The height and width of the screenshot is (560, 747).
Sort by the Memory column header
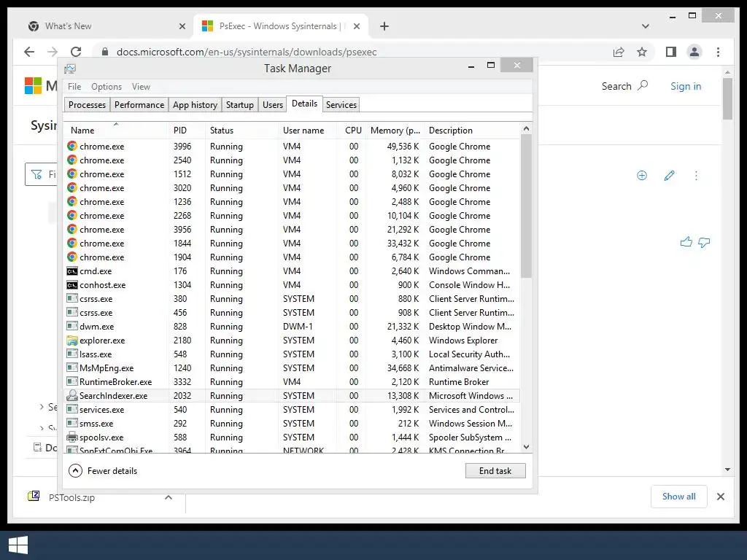[x=395, y=131]
